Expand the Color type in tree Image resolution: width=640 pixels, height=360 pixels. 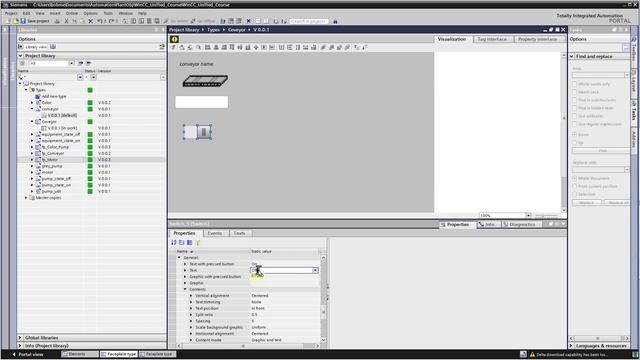coord(32,103)
